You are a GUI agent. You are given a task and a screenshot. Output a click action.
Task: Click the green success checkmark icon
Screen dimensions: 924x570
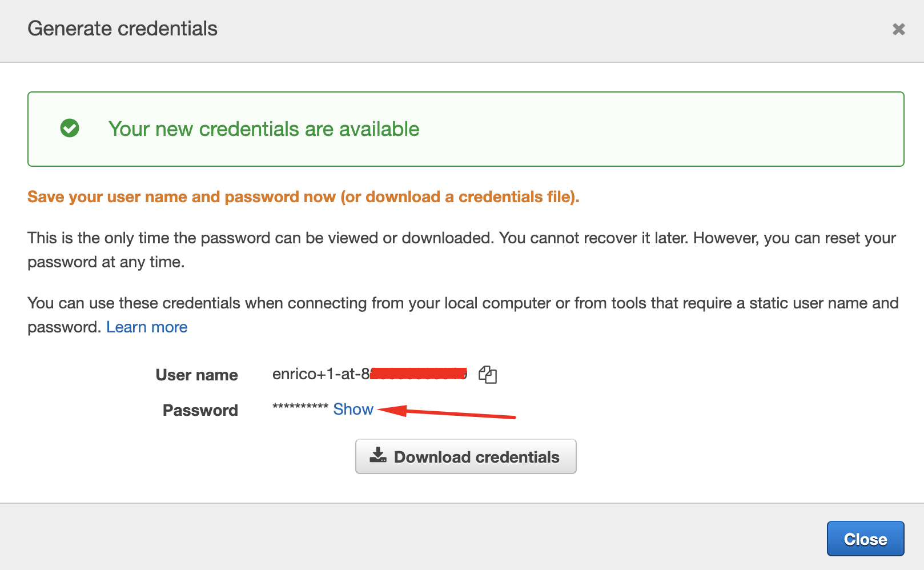click(70, 129)
